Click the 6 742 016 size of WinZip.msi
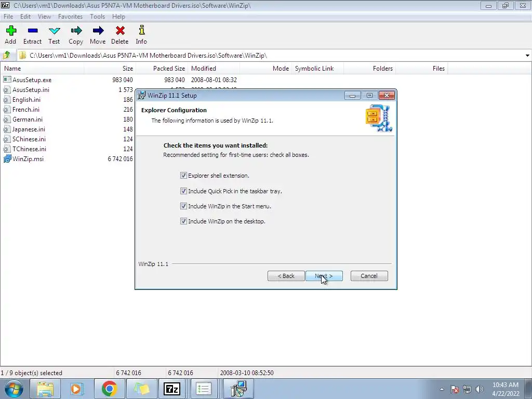532x399 pixels. [120, 159]
